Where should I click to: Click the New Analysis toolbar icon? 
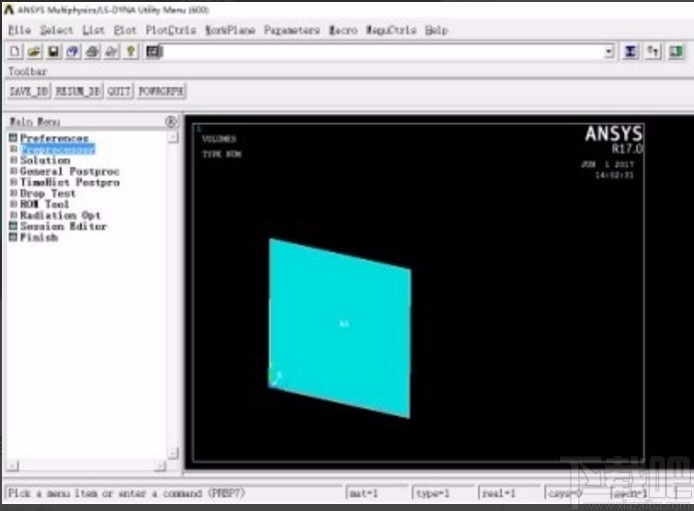point(15,52)
